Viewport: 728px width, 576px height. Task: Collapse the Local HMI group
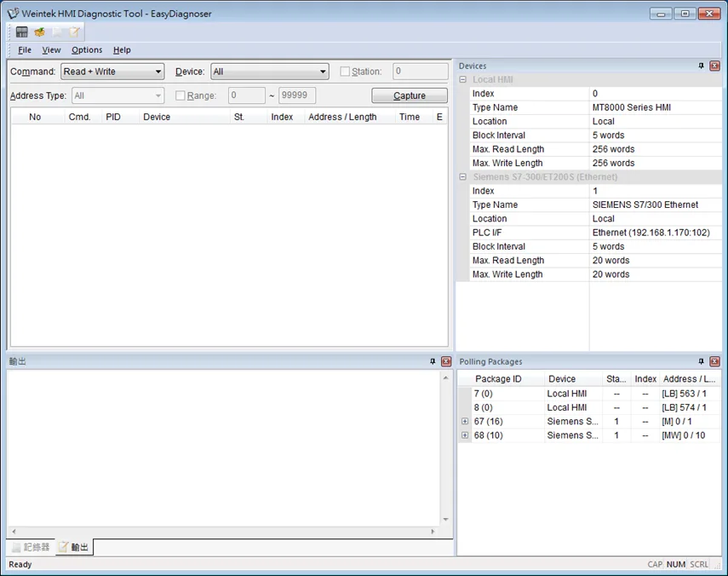(x=463, y=79)
